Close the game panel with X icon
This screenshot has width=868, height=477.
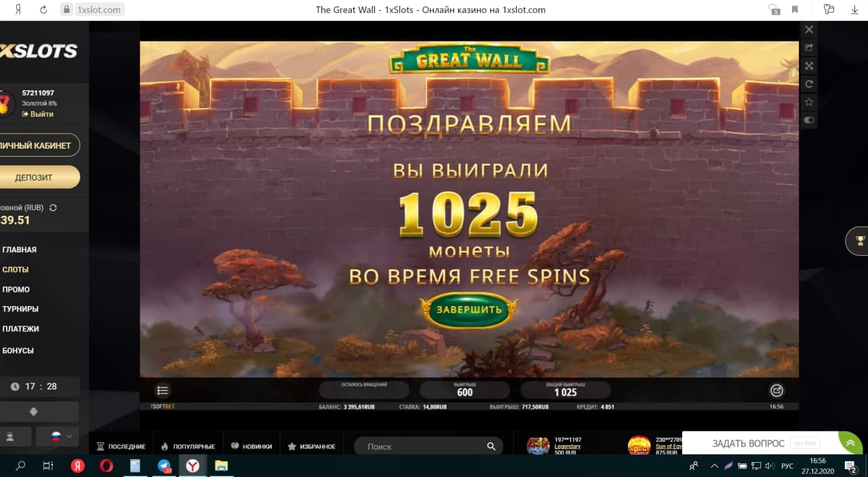tap(808, 30)
